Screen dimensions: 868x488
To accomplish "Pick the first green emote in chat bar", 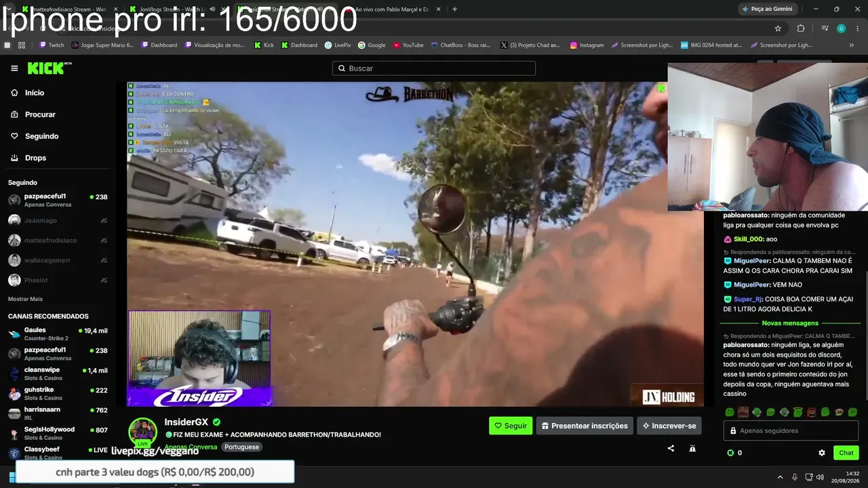I will pyautogui.click(x=730, y=412).
